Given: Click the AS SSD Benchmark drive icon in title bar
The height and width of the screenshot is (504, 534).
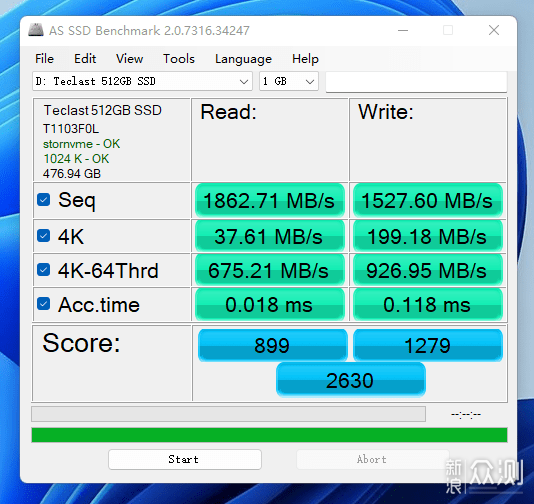Looking at the screenshot, I should 35,30.
